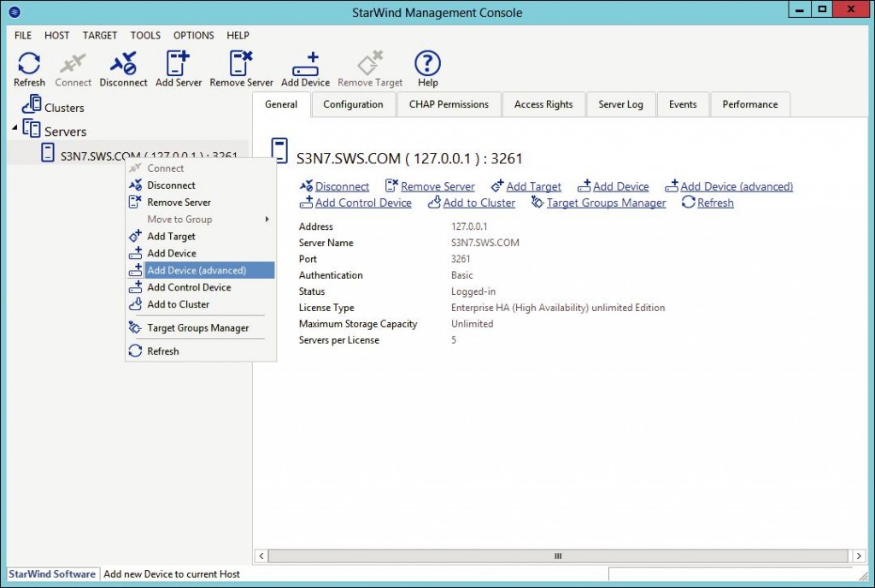Choose Add to Cluster in context menu
Screen dimensions: 875x588
201,304
